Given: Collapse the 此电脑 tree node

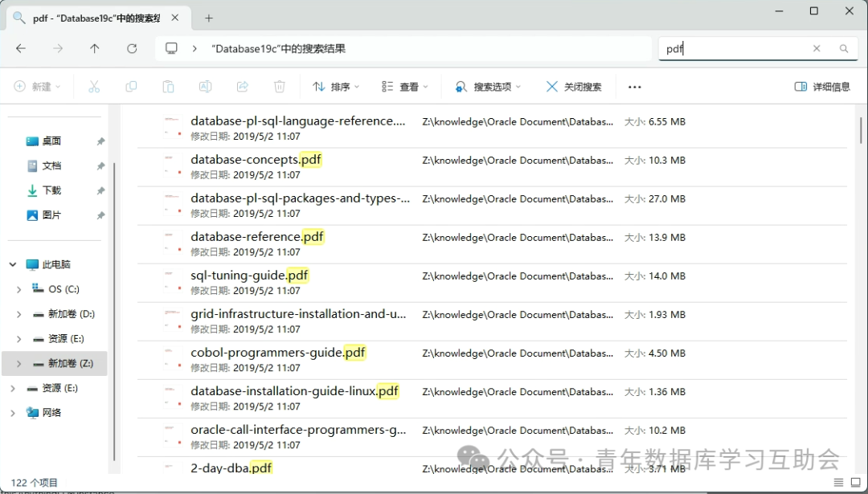Looking at the screenshot, I should pos(13,264).
